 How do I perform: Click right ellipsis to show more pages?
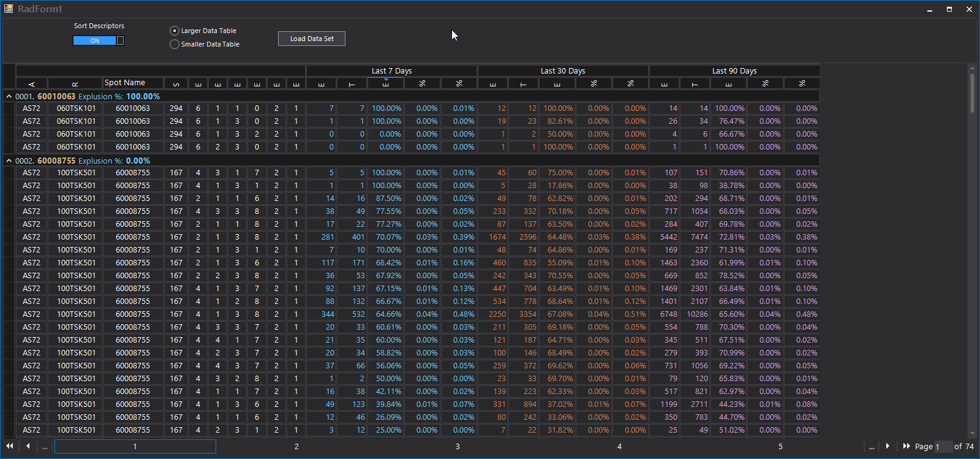click(x=872, y=447)
